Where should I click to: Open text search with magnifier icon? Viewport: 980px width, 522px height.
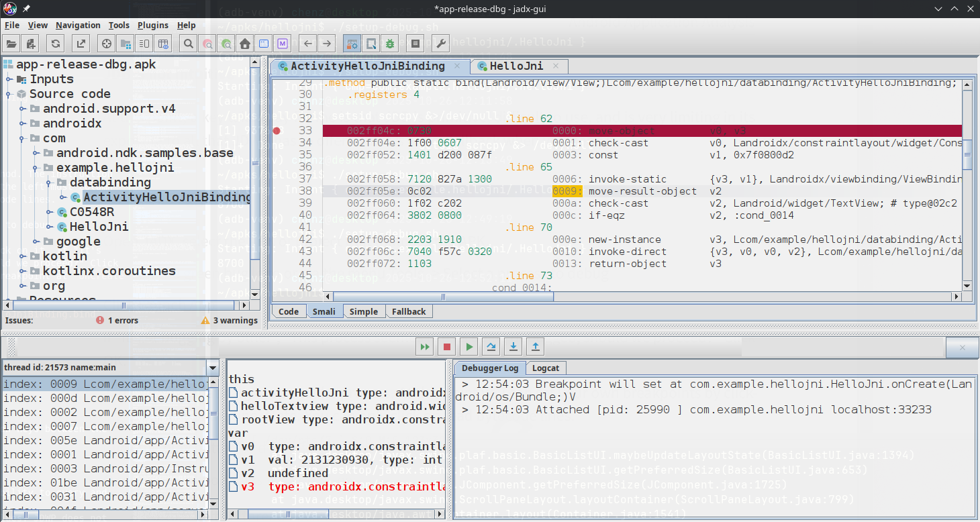coord(189,44)
